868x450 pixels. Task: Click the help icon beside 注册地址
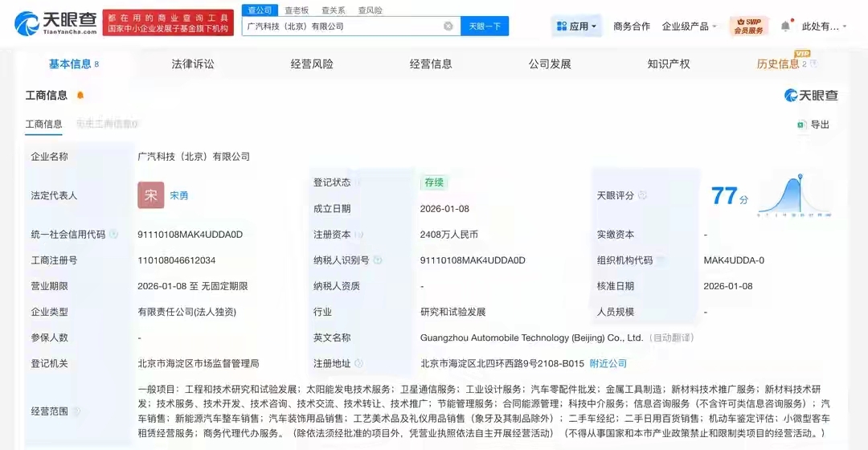tap(358, 364)
